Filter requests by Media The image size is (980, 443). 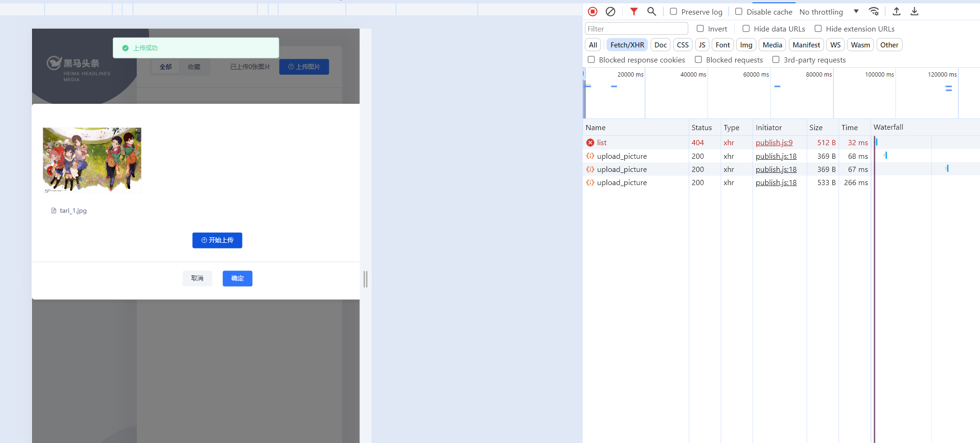pos(772,45)
